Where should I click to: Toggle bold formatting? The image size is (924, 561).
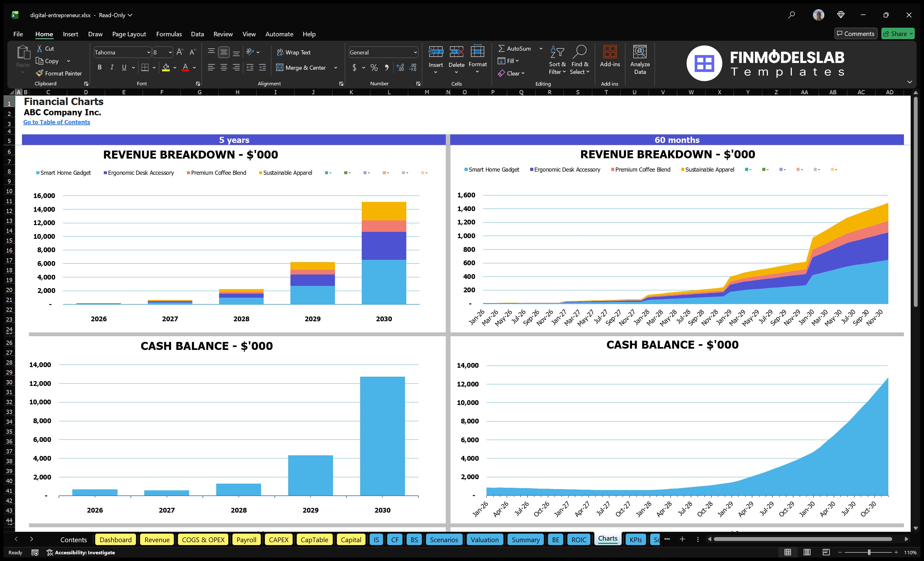pos(99,67)
